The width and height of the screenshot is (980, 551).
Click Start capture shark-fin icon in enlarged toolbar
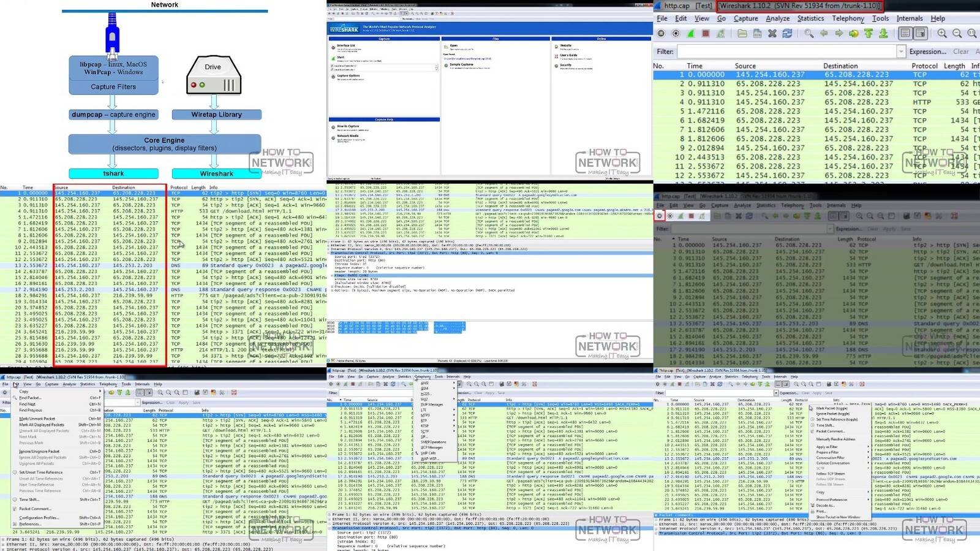[x=691, y=34]
